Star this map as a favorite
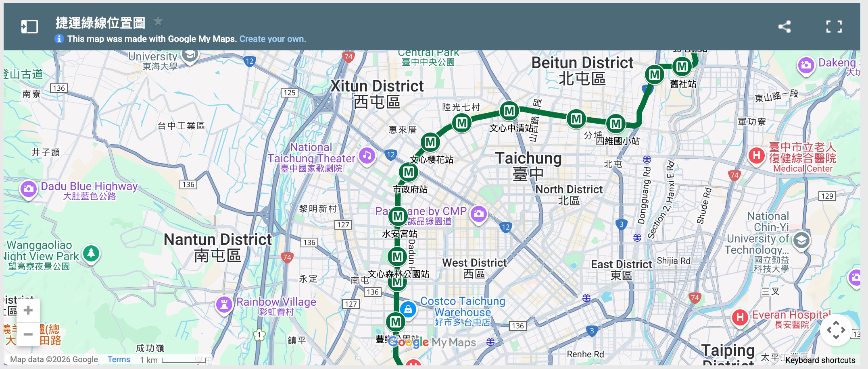868x369 pixels. click(158, 21)
